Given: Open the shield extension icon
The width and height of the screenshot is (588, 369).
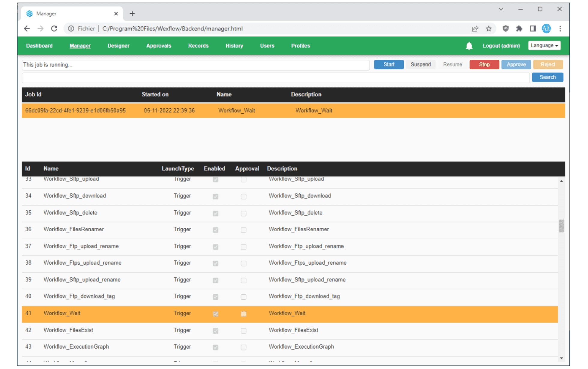Looking at the screenshot, I should pos(505,28).
